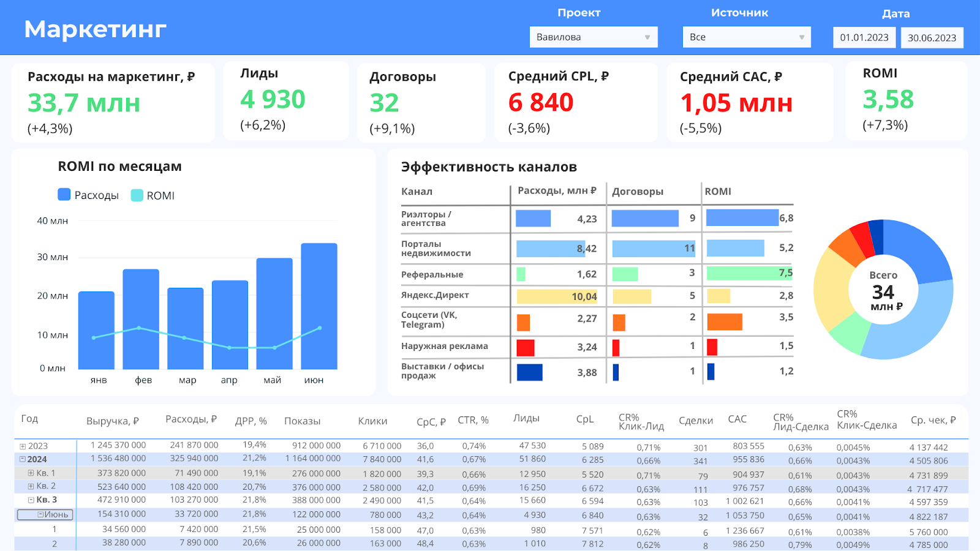Toggle the Расходы legend square in chart
The image size is (980, 551).
(x=64, y=195)
